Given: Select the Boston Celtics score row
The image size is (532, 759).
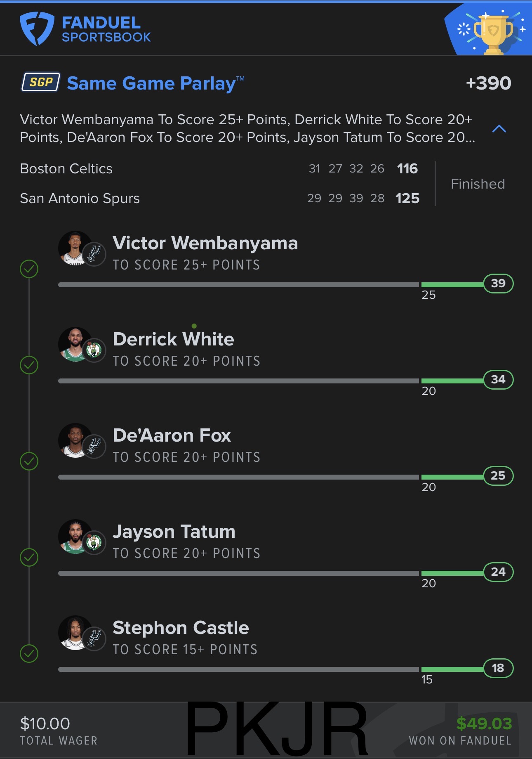Looking at the screenshot, I should click(x=219, y=169).
